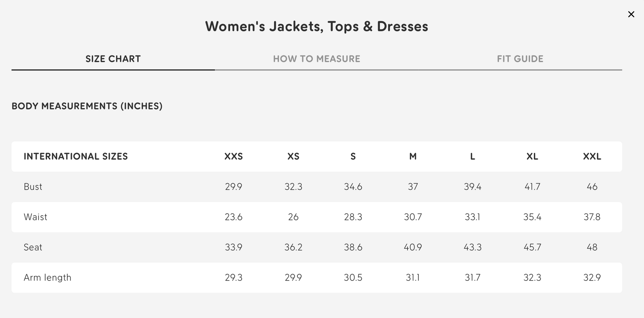Image resolution: width=644 pixels, height=318 pixels.
Task: Click the Waist row label
Action: pos(35,217)
